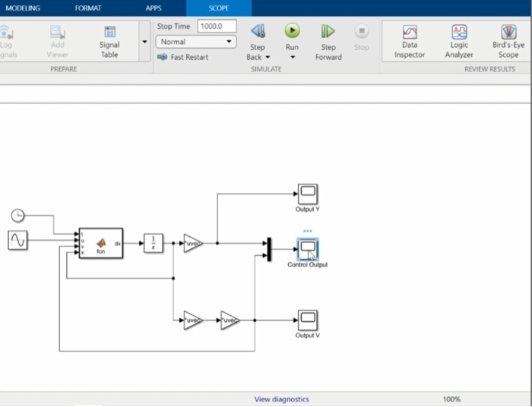The width and height of the screenshot is (532, 407).
Task: Select the SCOPE ribbon tab
Action: pos(219,8)
